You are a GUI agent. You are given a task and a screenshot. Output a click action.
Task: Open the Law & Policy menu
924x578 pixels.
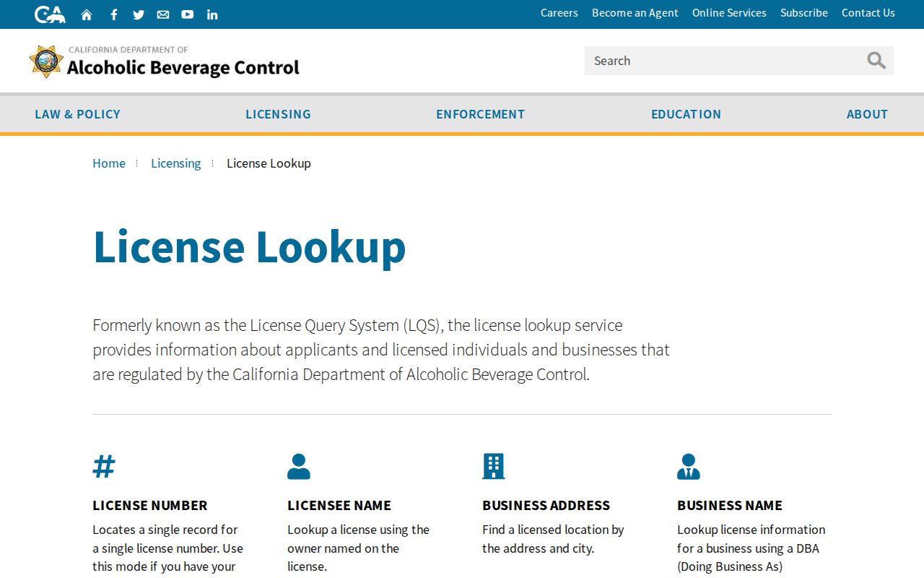tap(77, 114)
